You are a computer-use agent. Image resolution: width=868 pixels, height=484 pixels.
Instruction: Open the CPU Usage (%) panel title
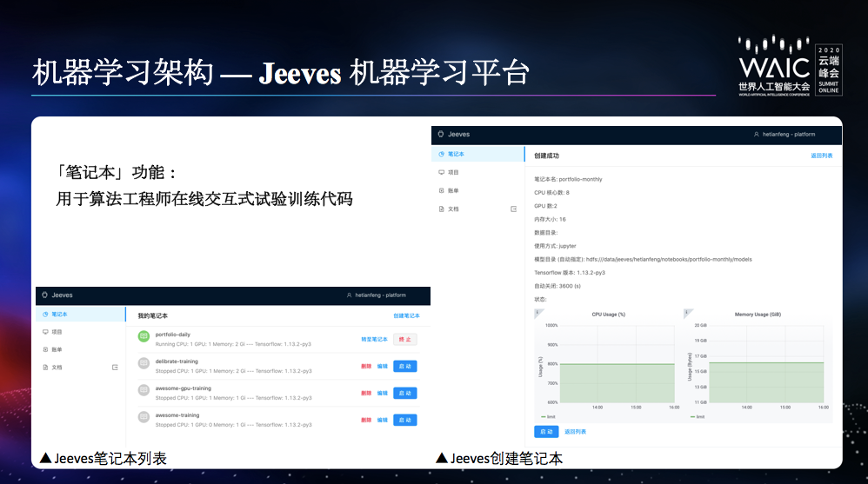[608, 315]
